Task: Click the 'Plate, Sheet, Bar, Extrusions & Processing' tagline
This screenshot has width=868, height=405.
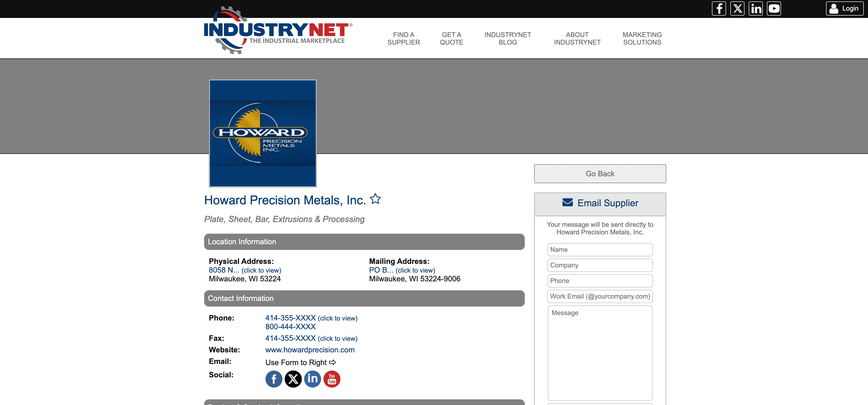Action: (284, 219)
